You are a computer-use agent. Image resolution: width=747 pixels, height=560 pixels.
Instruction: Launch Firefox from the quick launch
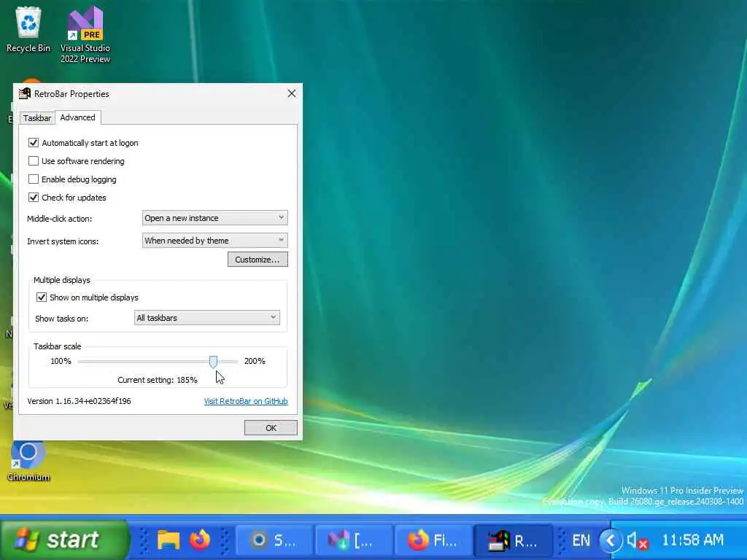[200, 540]
